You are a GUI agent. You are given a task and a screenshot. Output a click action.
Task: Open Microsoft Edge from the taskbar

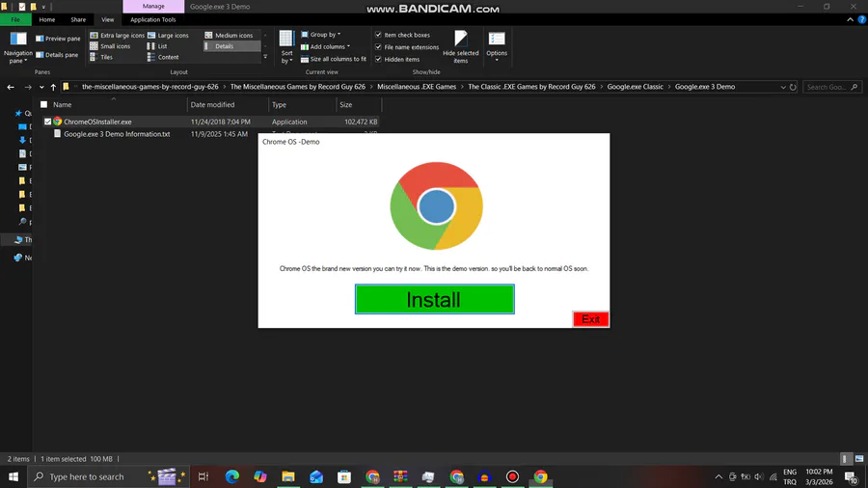[231, 476]
